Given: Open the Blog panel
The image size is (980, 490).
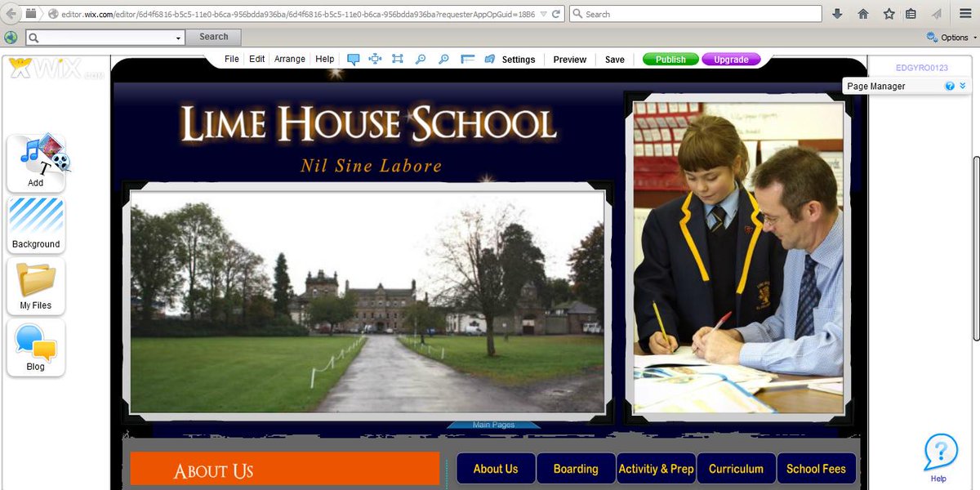Looking at the screenshot, I should (x=36, y=347).
